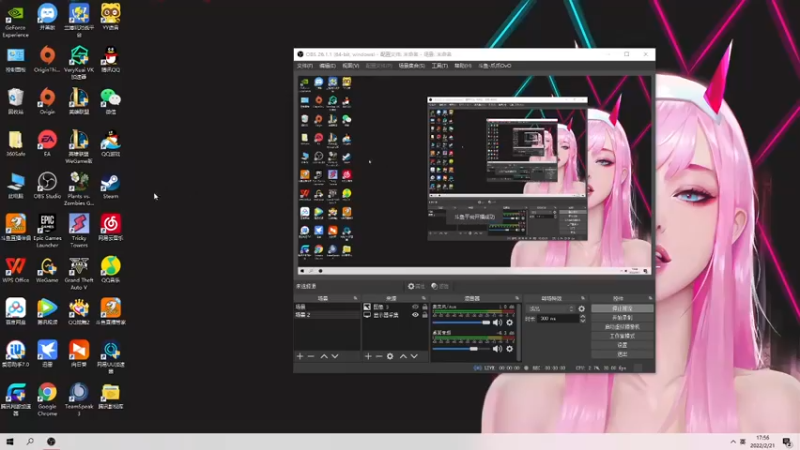Open 麦克风/Aux audio settings gear
800x450 pixels.
pyautogui.click(x=509, y=322)
